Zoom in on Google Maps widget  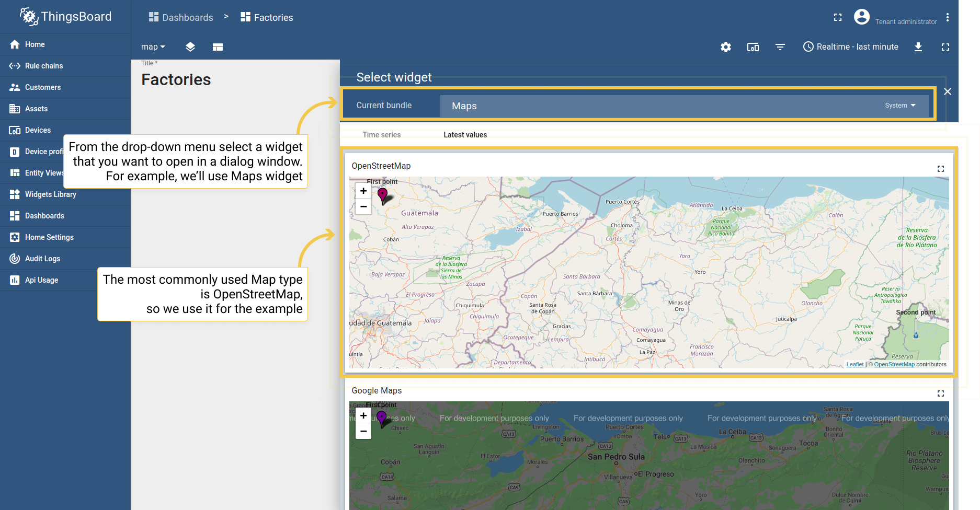(x=363, y=415)
